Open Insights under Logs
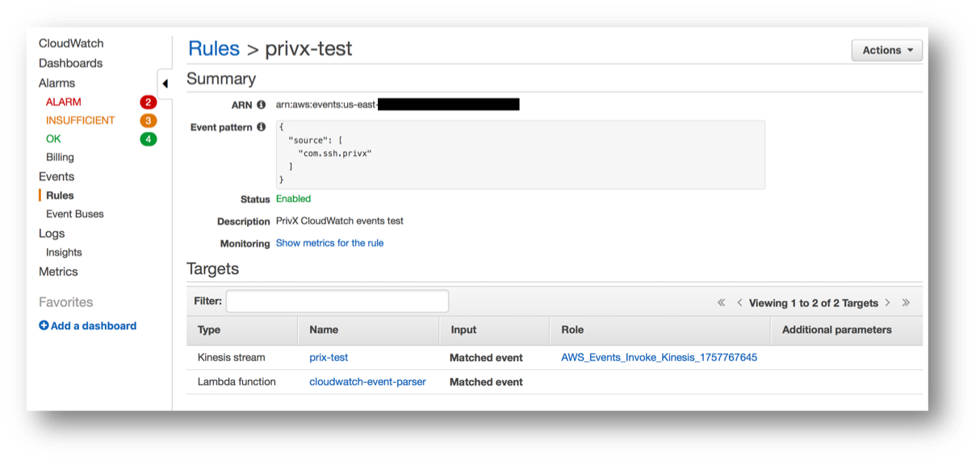The height and width of the screenshot is (462, 980). [x=64, y=252]
